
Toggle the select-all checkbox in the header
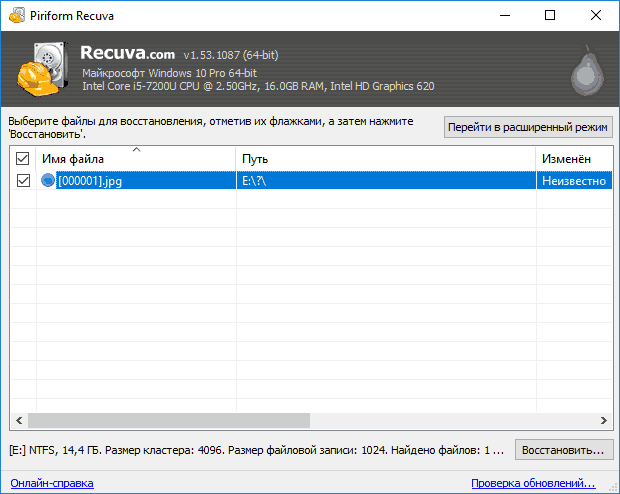(23, 159)
